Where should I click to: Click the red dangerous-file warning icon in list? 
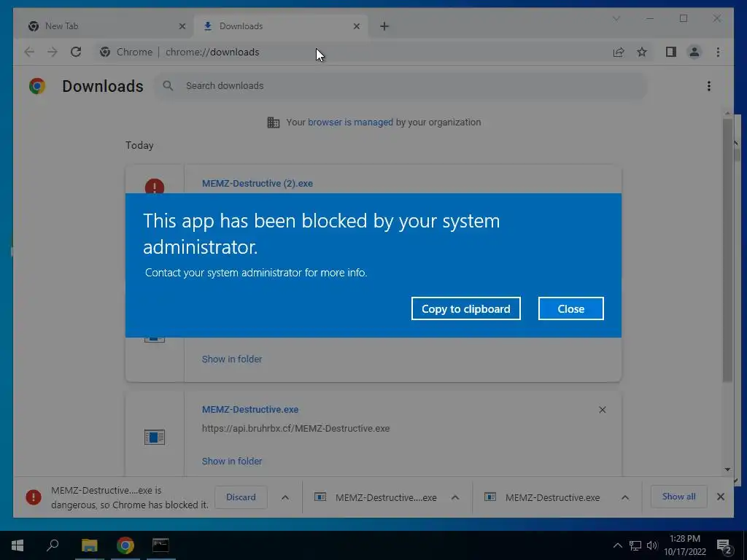coord(155,186)
